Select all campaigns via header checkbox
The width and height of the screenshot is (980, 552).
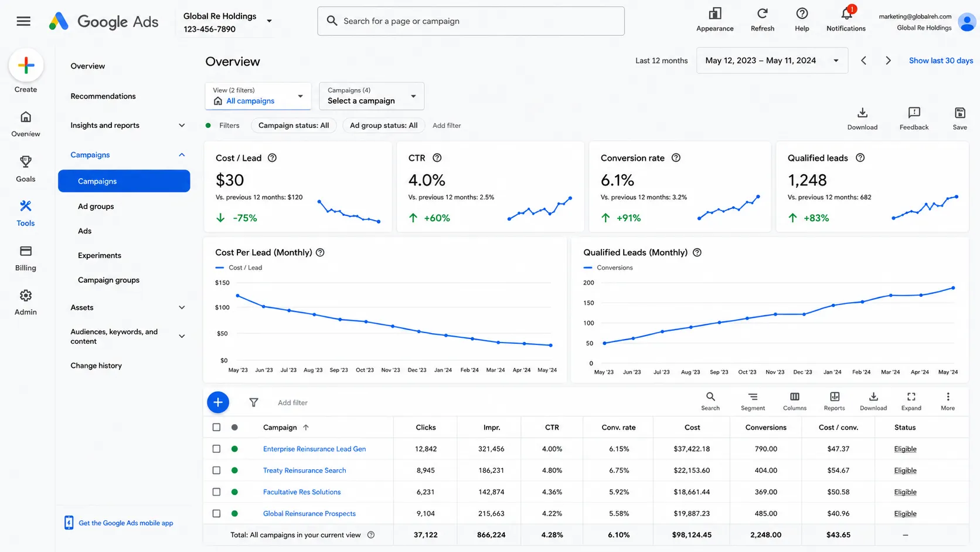[216, 427]
